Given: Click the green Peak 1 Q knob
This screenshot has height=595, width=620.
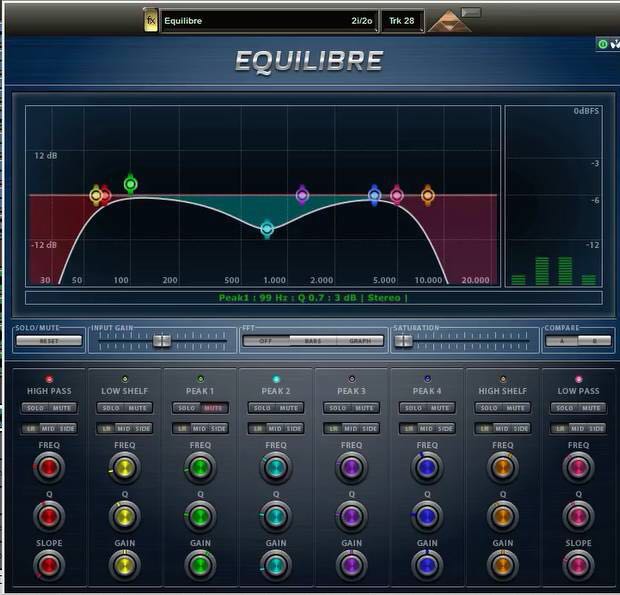Looking at the screenshot, I should (x=200, y=516).
